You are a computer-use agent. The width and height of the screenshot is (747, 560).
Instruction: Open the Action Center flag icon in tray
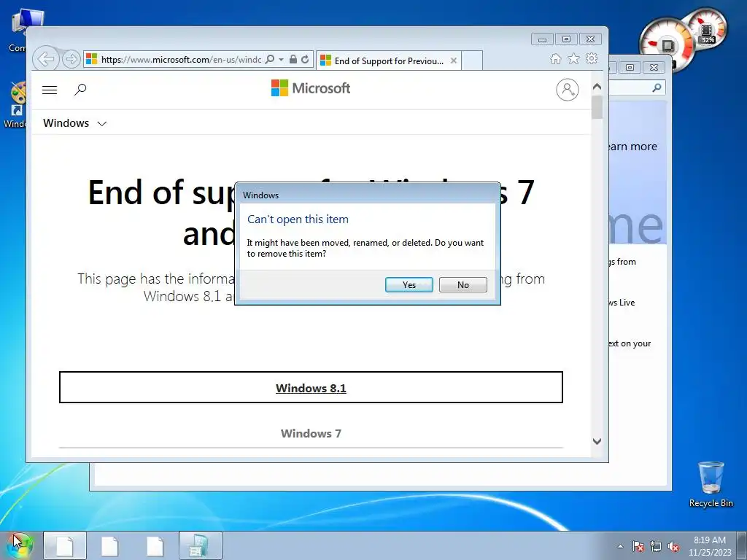point(638,547)
